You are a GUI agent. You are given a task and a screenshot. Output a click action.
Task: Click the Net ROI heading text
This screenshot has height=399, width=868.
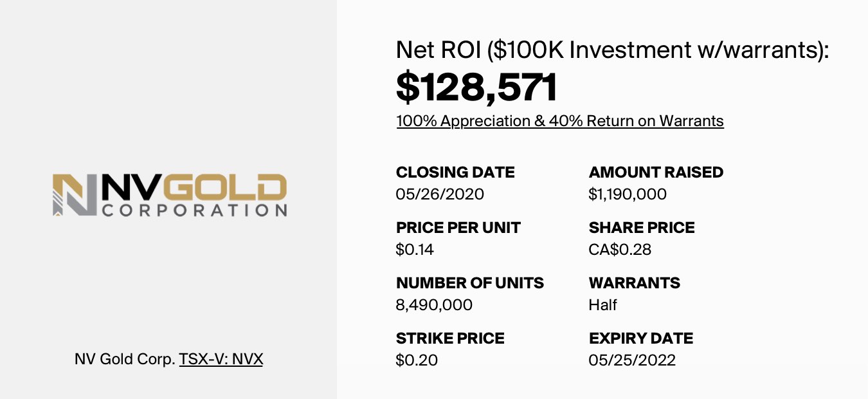click(x=612, y=50)
